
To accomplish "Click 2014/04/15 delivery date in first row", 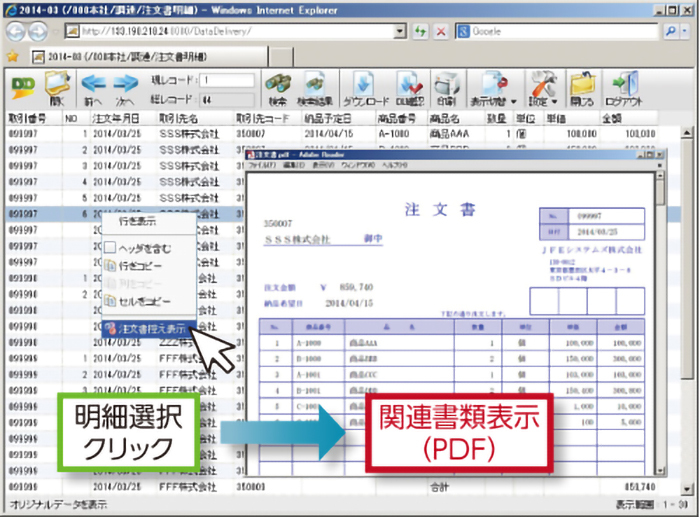I will coord(329,133).
